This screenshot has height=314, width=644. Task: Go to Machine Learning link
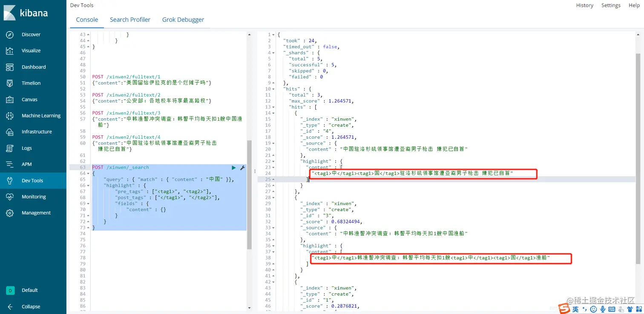coord(41,116)
